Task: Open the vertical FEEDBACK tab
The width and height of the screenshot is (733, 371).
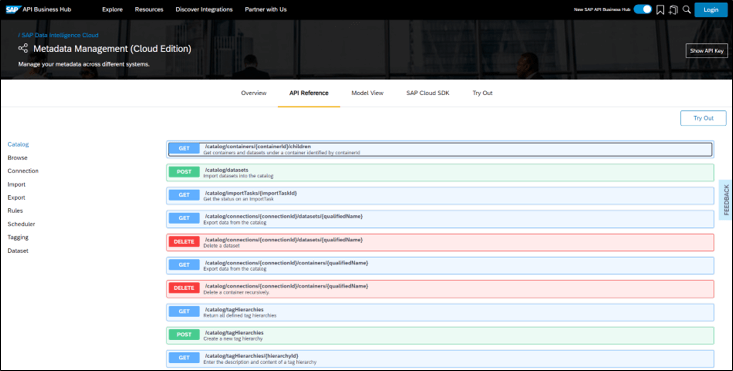Action: pos(726,200)
